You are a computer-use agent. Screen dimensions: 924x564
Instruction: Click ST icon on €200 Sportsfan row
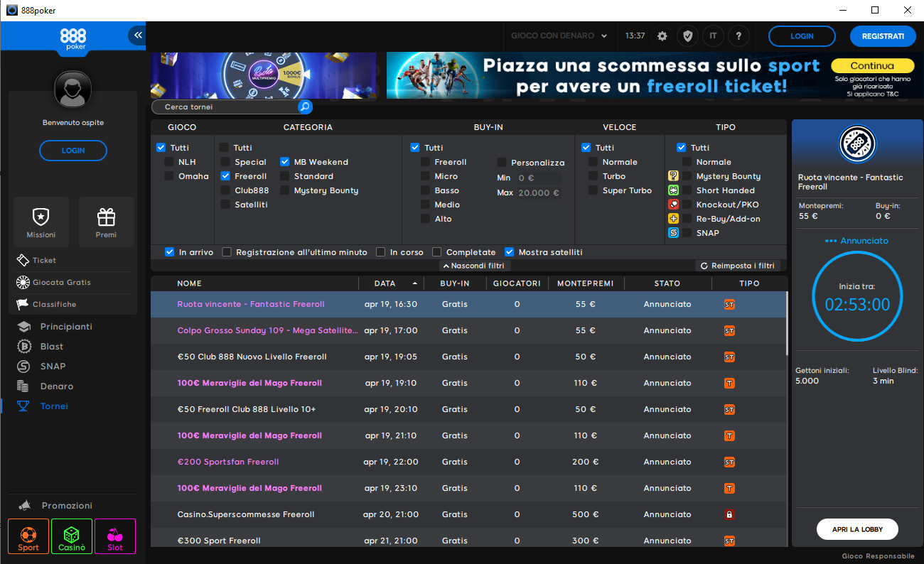pos(729,462)
